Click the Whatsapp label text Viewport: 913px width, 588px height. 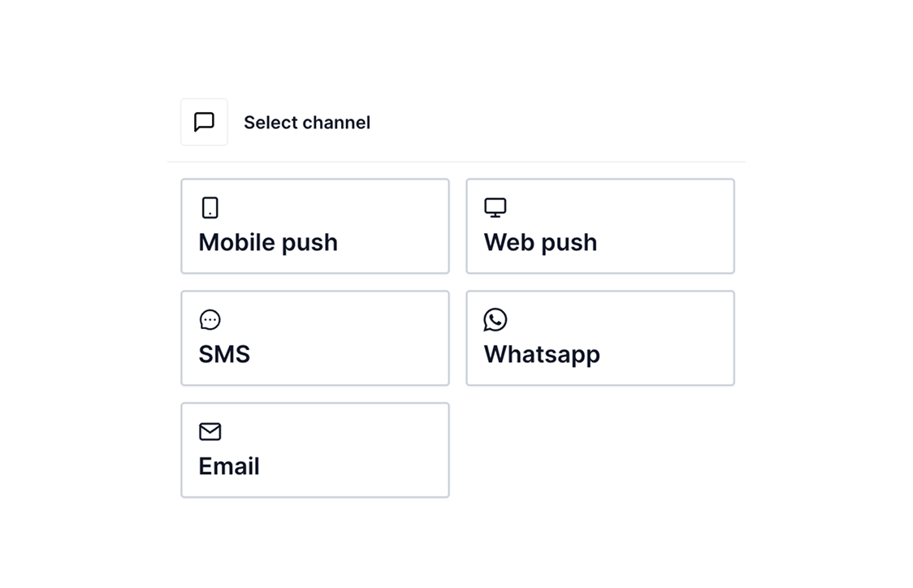542,355
